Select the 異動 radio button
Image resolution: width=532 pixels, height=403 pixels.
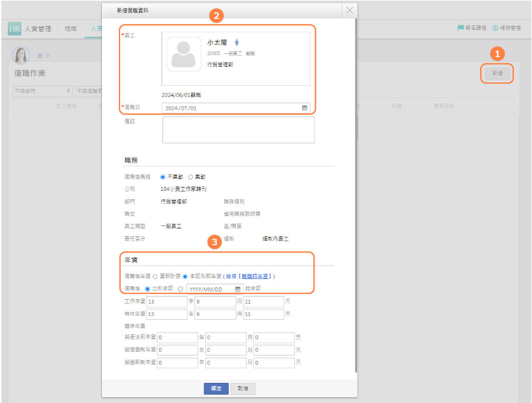coord(190,177)
